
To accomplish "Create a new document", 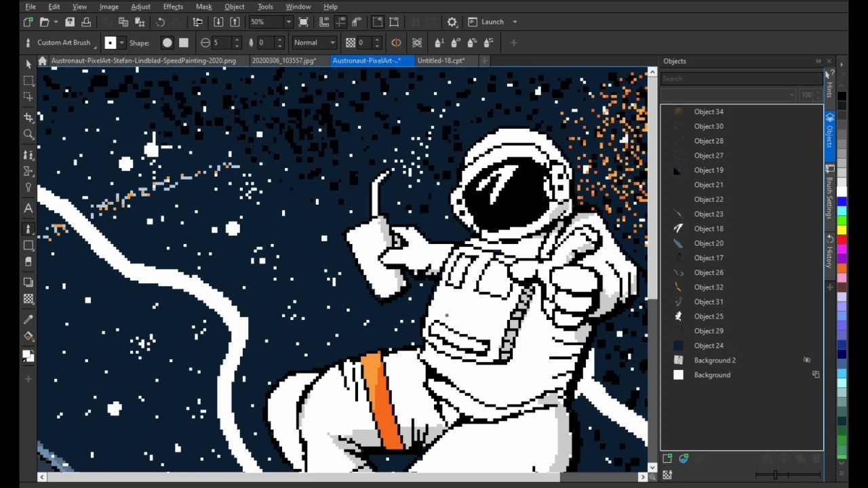I will tap(28, 22).
